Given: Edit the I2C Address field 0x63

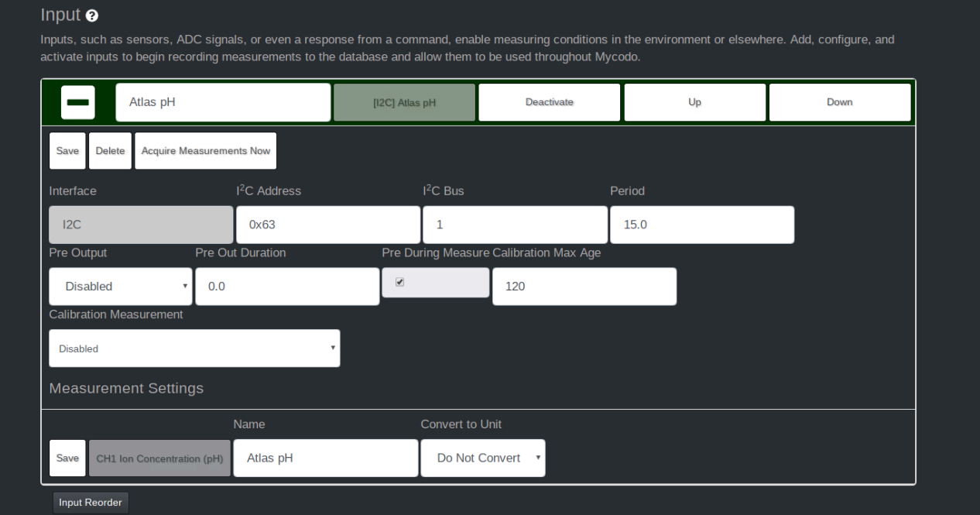Looking at the screenshot, I should (x=328, y=225).
